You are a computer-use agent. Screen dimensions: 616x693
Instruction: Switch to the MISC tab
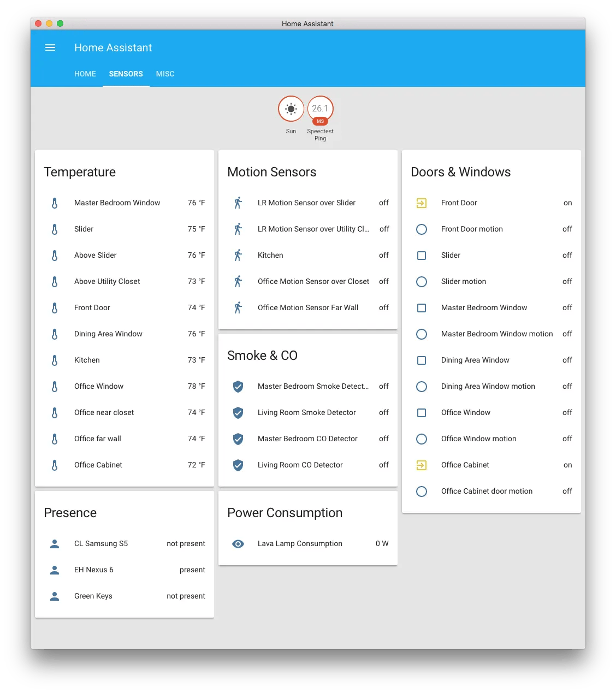click(x=165, y=74)
